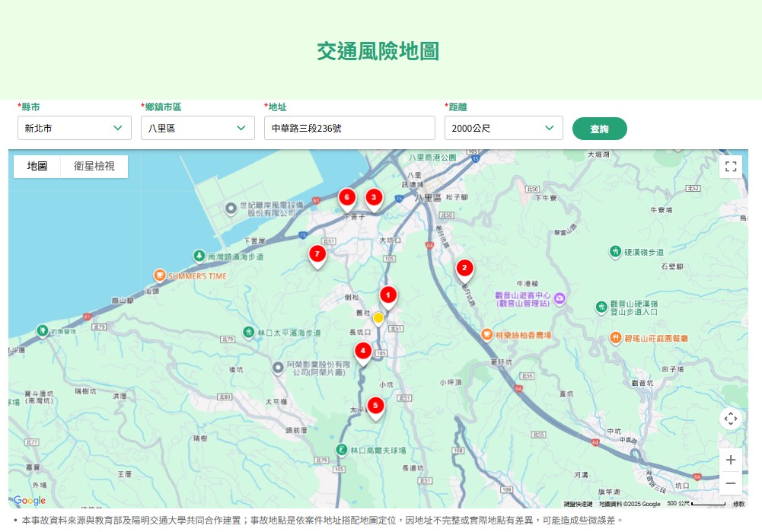Image resolution: width=762 pixels, height=532 pixels.
Task: Click the 地址 address input field
Action: [349, 128]
